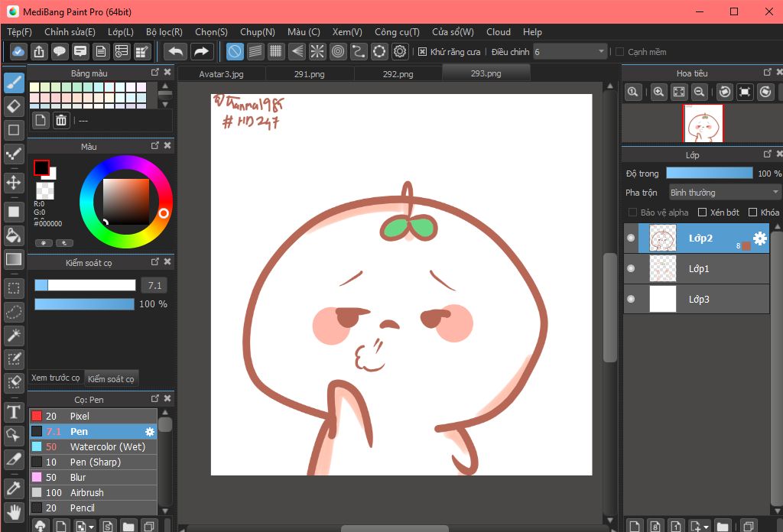This screenshot has width=783, height=532.
Task: Select the rectangular Selection tool
Action: (14, 288)
